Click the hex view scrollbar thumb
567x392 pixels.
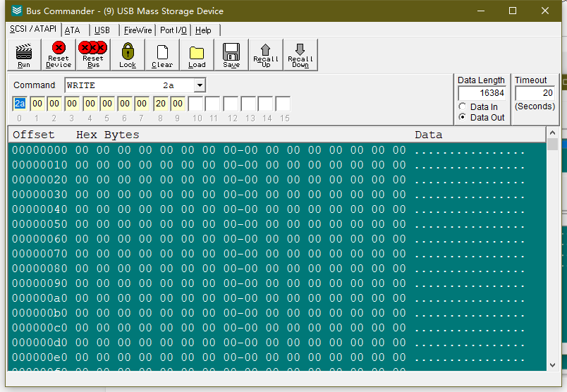(x=552, y=144)
